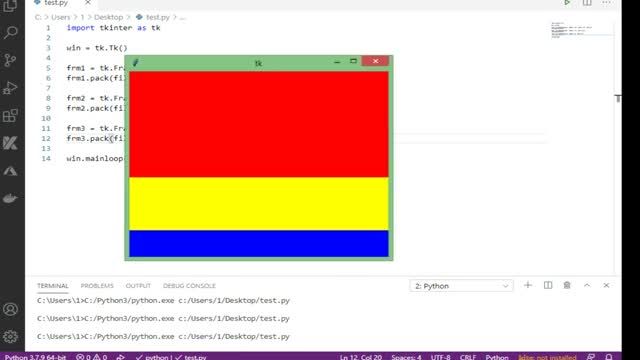Open the editor More Actions ellipsis
Image resolution: width=640 pixels, height=360 pixels.
tap(607, 3)
